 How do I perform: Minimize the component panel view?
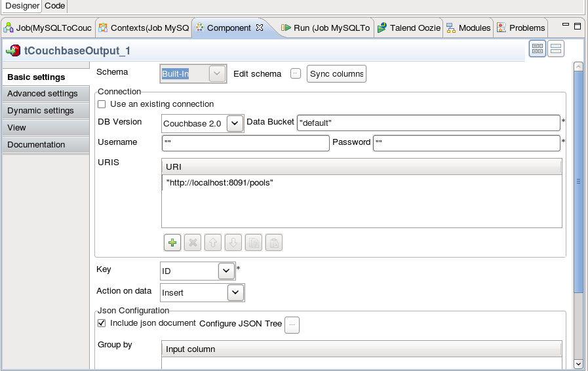coord(566,25)
